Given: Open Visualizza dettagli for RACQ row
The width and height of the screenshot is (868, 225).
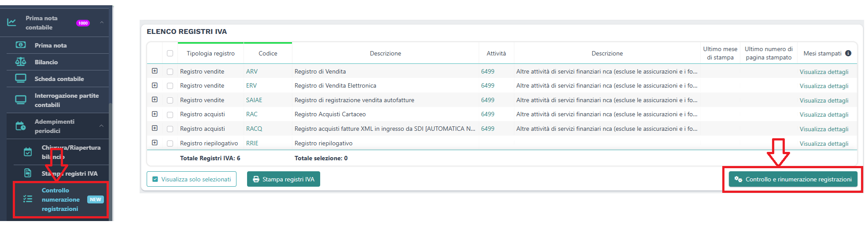Looking at the screenshot, I should [x=824, y=129].
